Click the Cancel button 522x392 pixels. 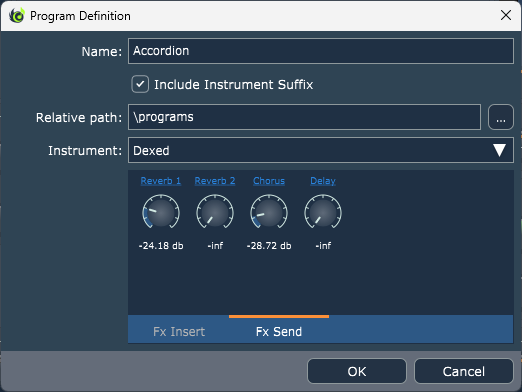[464, 371]
